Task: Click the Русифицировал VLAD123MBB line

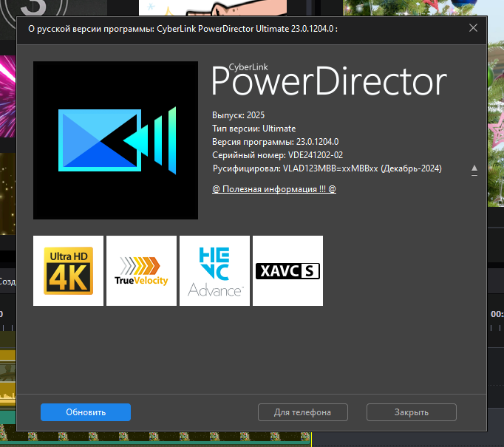Action: [x=327, y=168]
